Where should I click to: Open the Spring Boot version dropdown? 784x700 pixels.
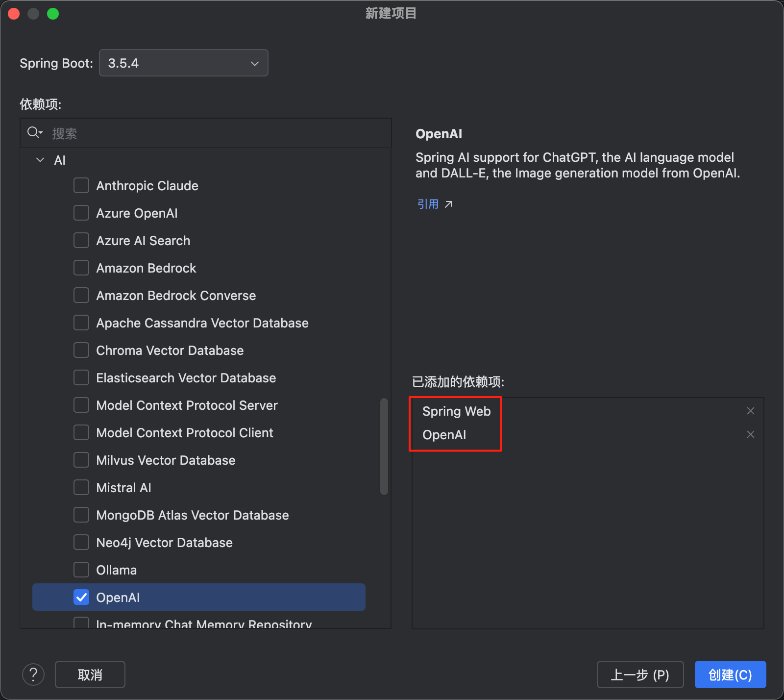pyautogui.click(x=184, y=63)
